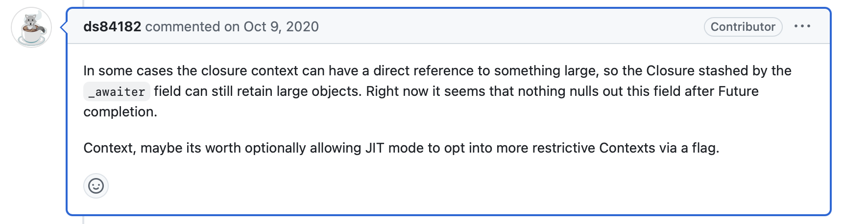Click the Contributor badge
The image size is (868, 224).
click(x=743, y=26)
